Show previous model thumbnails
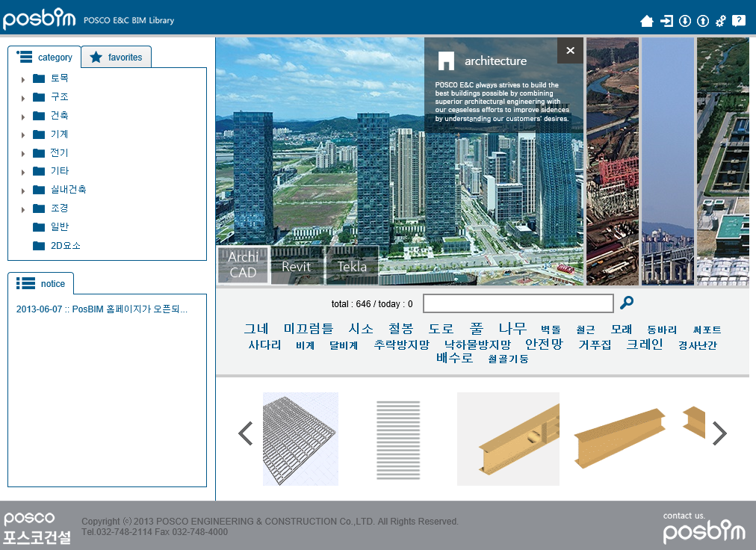756x550 pixels. 246,433
